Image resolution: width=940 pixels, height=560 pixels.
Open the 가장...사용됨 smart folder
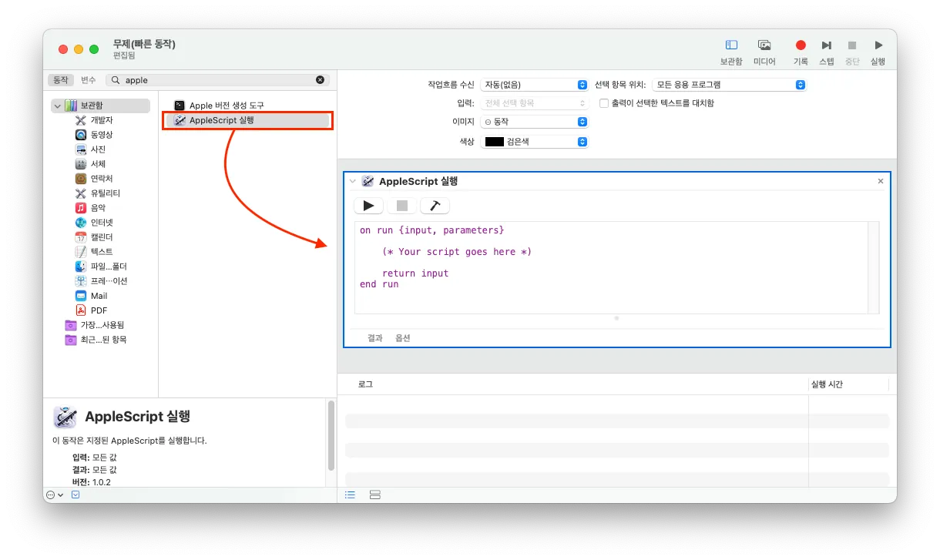[x=102, y=325]
